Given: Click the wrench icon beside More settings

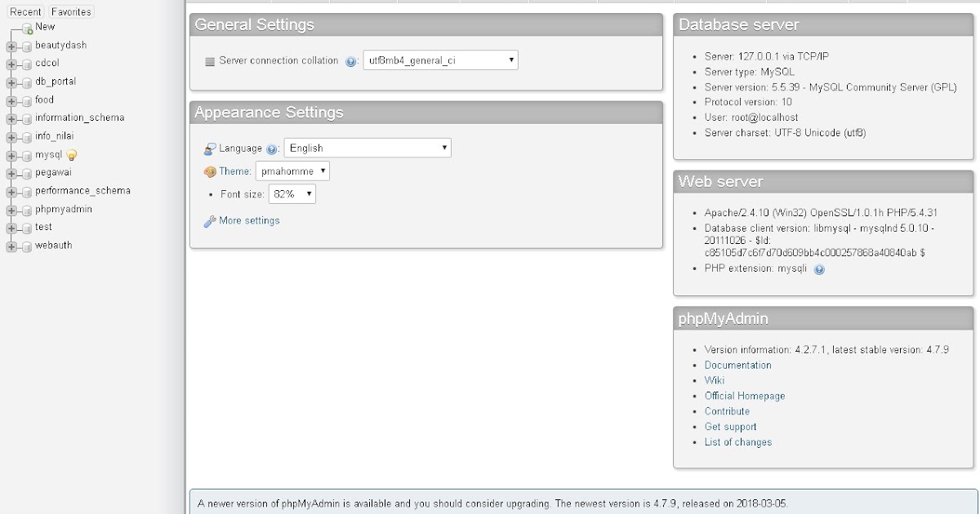Looking at the screenshot, I should coord(210,220).
